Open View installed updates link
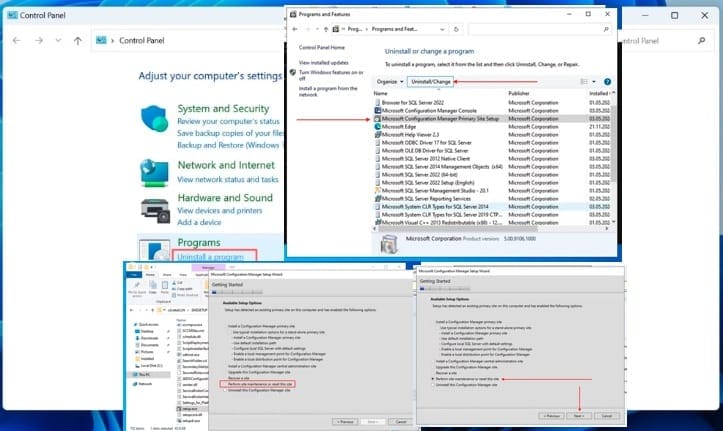The width and height of the screenshot is (723, 431). click(x=324, y=63)
